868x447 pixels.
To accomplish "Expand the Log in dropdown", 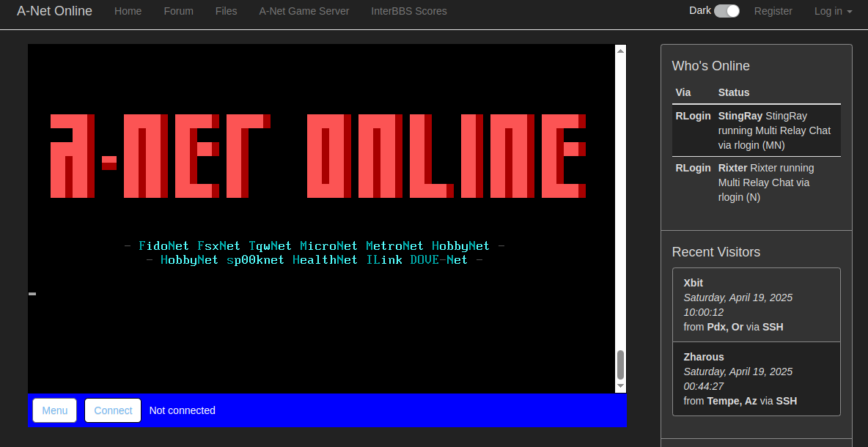I will pos(833,11).
